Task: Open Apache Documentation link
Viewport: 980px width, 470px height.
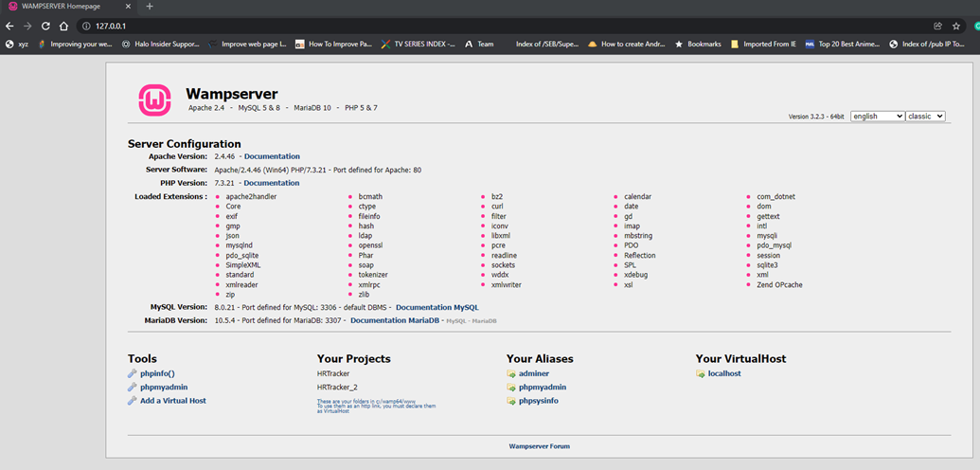Action: (x=272, y=156)
